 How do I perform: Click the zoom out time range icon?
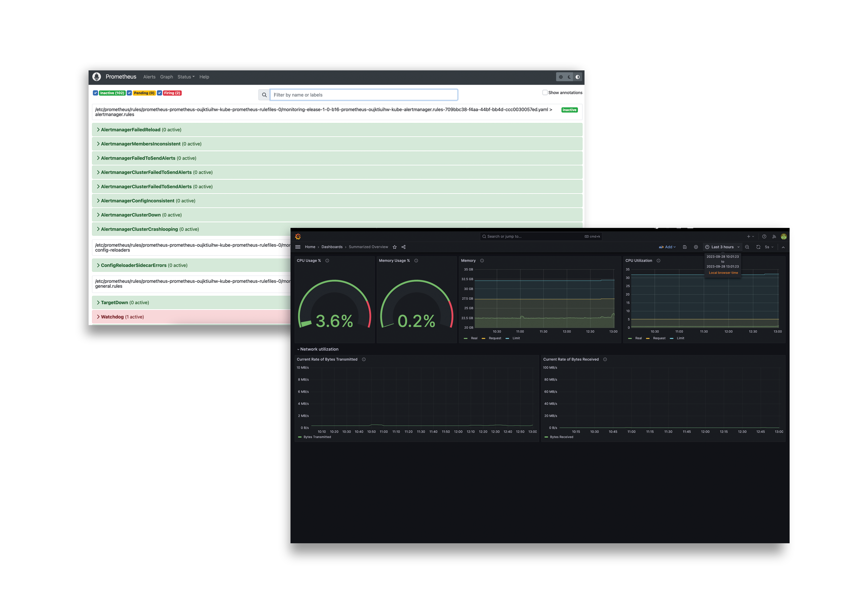coord(747,247)
